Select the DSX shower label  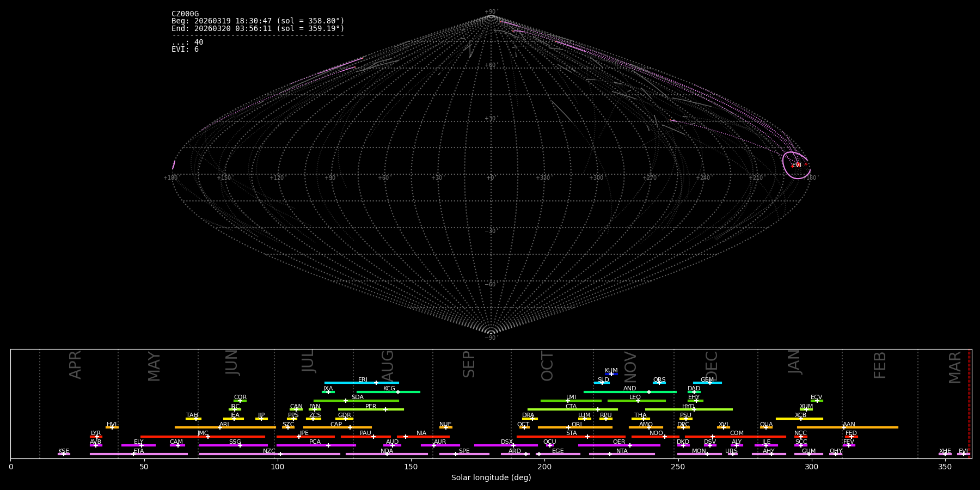507,442
